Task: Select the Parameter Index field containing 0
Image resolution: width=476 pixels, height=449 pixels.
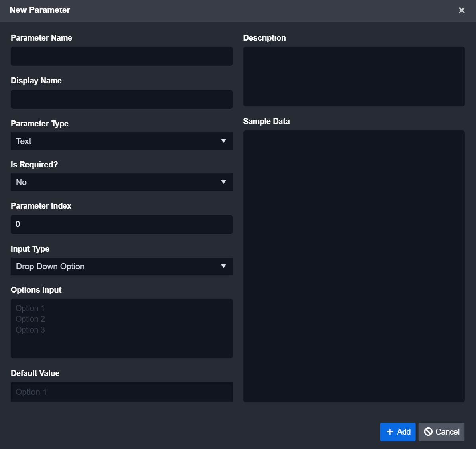Action: point(121,224)
